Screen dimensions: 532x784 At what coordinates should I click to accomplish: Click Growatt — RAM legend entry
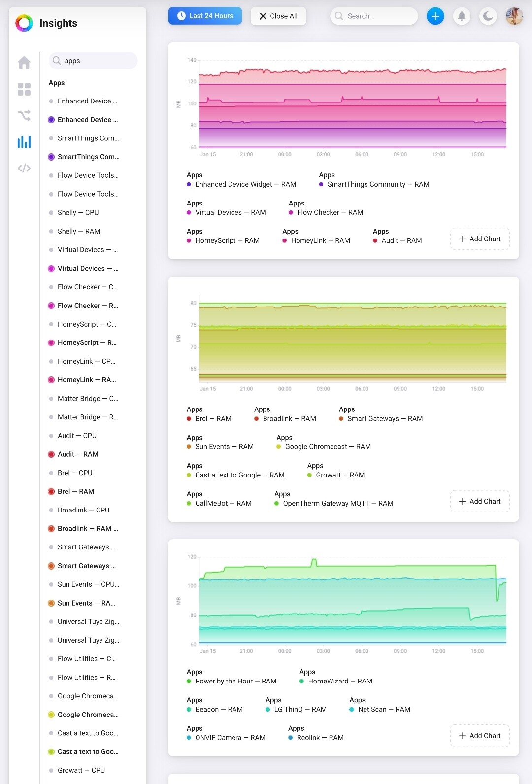click(x=336, y=475)
